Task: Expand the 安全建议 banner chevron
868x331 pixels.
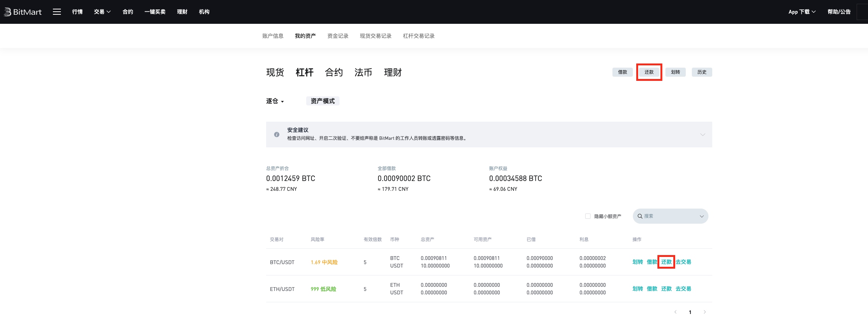Action: pyautogui.click(x=702, y=135)
